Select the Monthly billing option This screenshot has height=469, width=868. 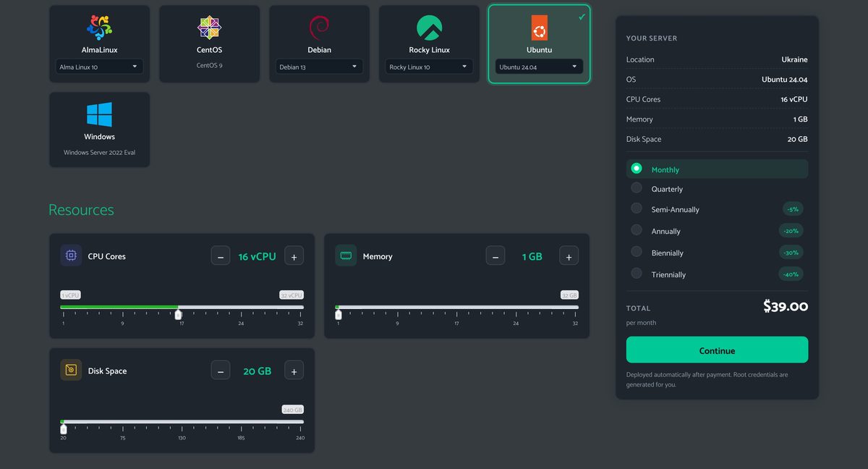click(717, 169)
